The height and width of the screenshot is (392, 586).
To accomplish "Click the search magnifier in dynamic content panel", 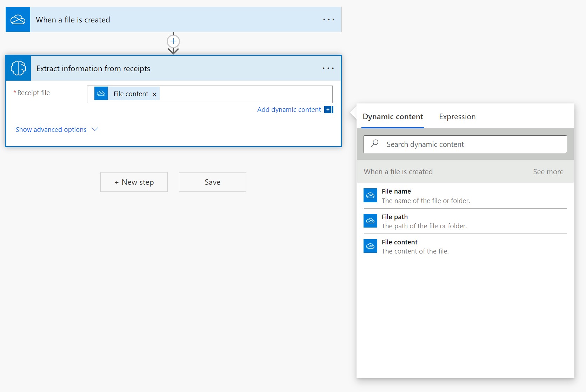I will point(374,144).
